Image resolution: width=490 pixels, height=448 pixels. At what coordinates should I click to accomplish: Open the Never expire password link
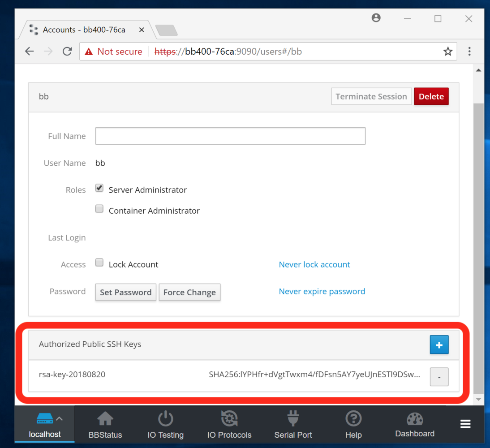pos(322,291)
